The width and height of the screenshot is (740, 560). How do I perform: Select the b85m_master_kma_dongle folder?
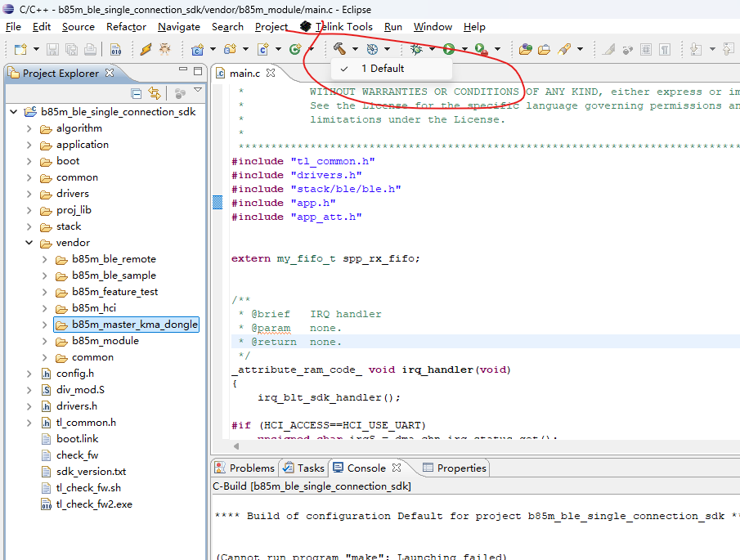(127, 325)
